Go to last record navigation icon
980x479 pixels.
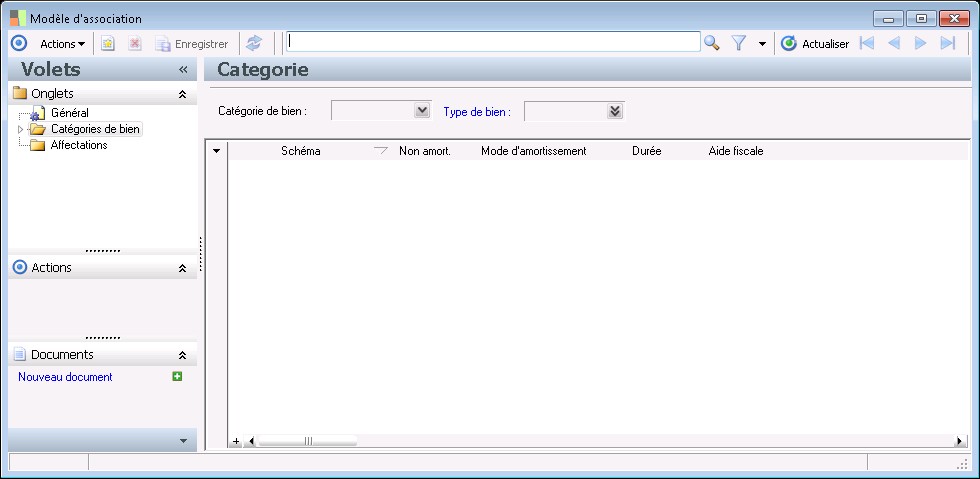[x=948, y=43]
